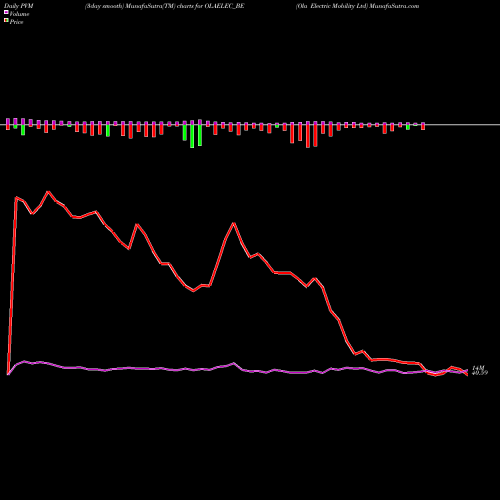The image size is (500, 500).
Task: Click the price value label below 14M
Action: [480, 372]
